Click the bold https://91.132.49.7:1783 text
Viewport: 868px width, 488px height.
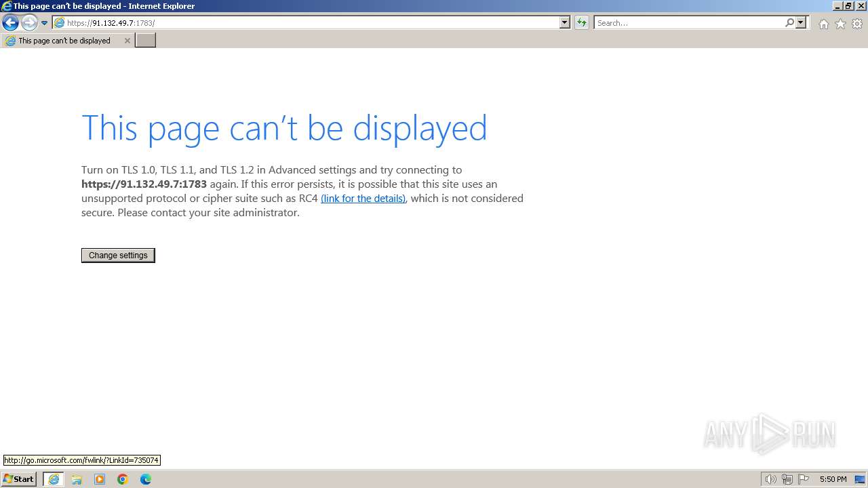click(144, 184)
